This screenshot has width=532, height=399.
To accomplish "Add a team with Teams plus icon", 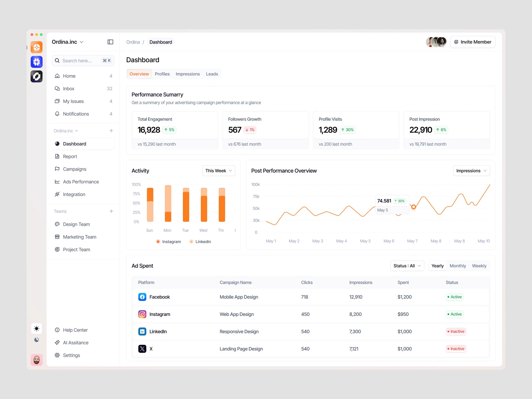I will coord(111,211).
